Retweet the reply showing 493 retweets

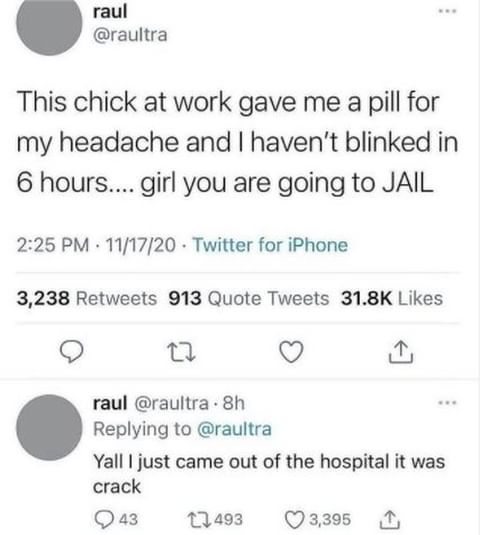coord(215,519)
